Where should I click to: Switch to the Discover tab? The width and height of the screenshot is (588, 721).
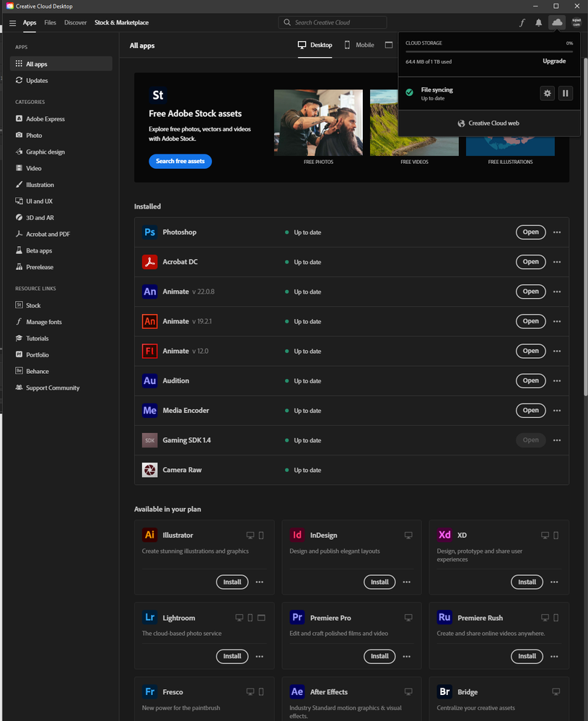click(x=76, y=22)
